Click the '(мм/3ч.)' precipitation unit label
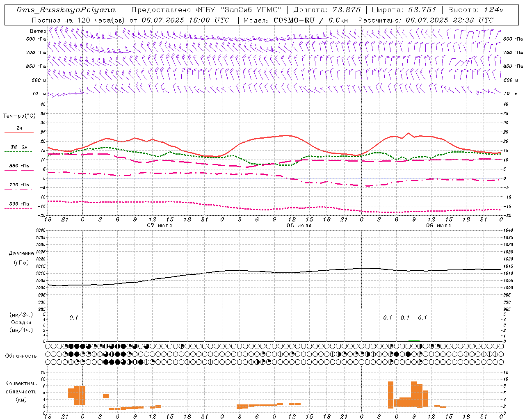 click(21, 315)
